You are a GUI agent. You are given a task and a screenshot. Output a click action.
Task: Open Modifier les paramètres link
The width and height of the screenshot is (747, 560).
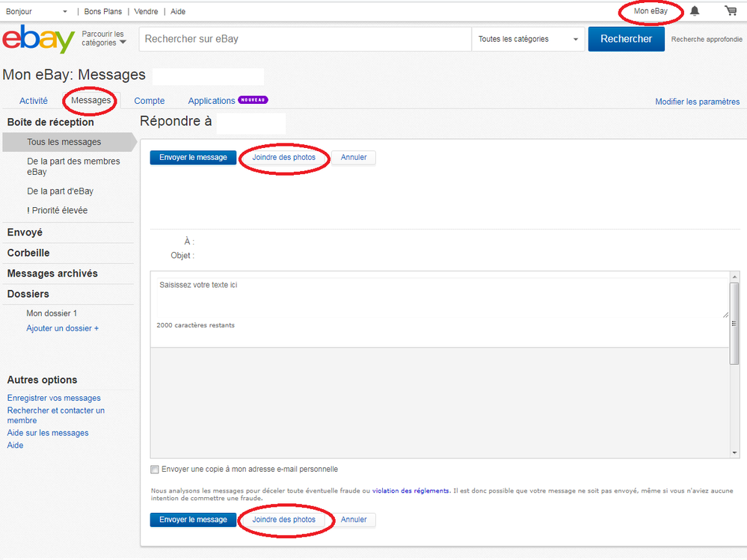click(697, 102)
